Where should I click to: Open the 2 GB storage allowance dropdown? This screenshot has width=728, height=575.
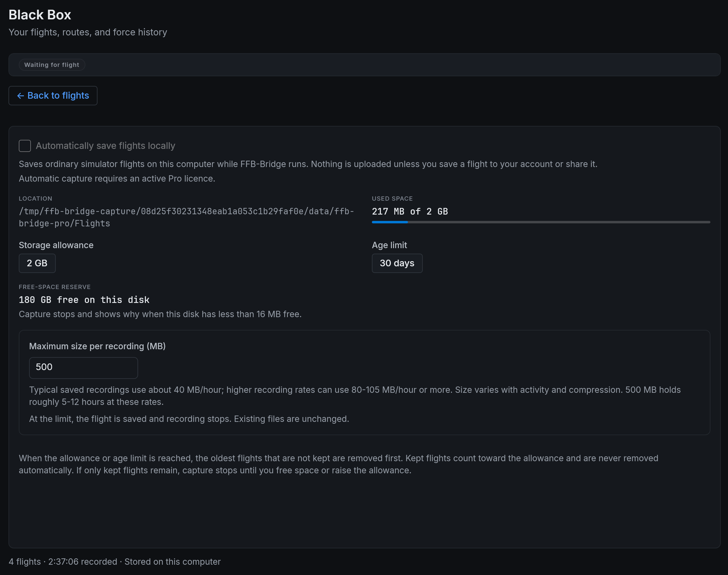[x=37, y=263]
